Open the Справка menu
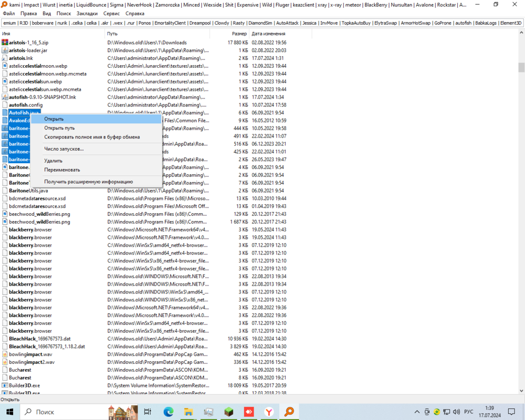 (x=135, y=14)
